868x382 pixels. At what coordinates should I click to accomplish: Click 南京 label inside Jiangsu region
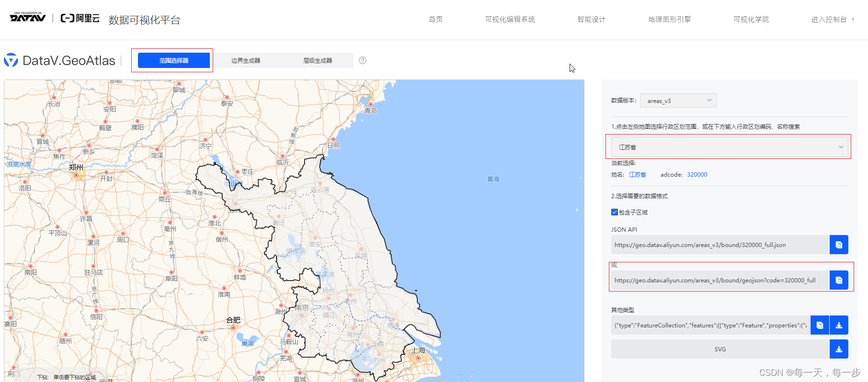(302, 308)
